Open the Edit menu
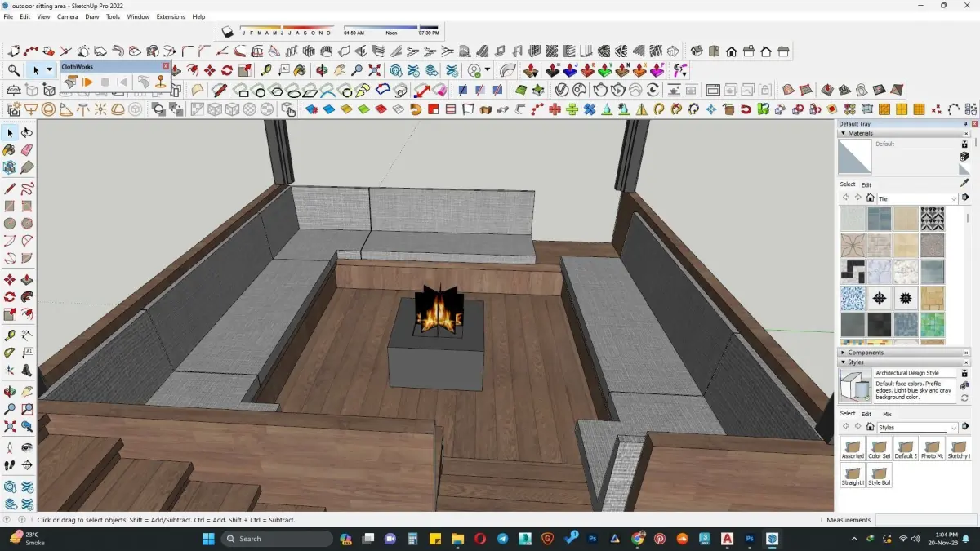The height and width of the screenshot is (551, 980). tap(25, 16)
